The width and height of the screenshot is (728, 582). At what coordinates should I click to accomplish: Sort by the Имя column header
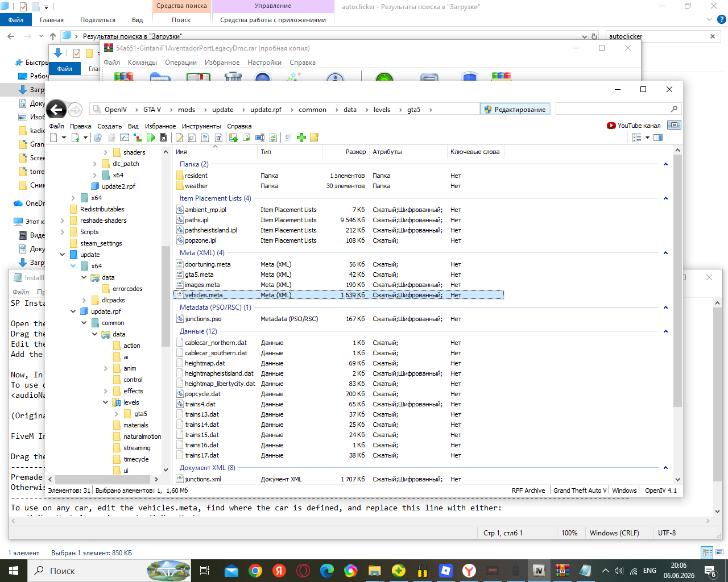point(215,152)
